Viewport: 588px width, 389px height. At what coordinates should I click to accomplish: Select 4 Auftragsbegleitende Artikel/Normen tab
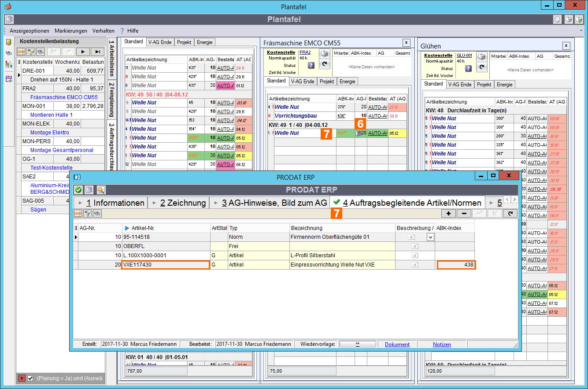coord(407,203)
